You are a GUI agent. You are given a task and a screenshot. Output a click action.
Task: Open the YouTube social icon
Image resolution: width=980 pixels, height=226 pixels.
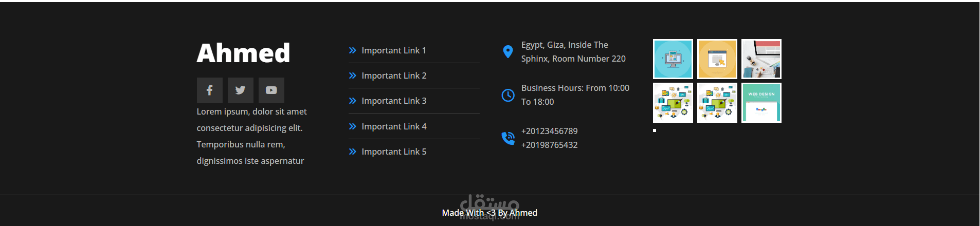(x=271, y=90)
